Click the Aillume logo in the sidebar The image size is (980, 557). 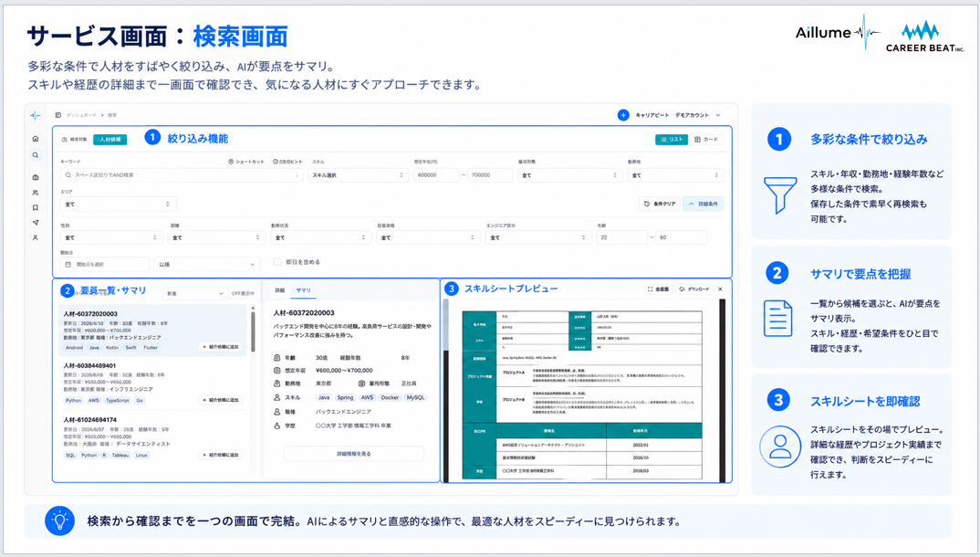tap(36, 116)
